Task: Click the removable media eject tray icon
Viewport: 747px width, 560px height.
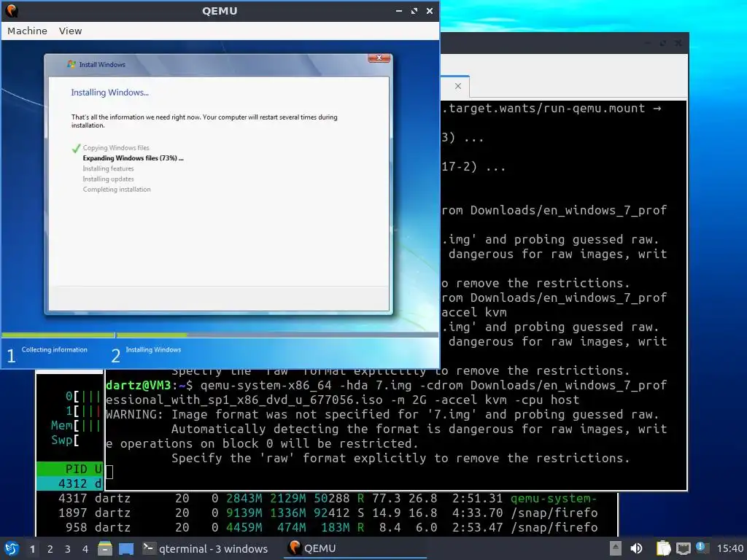Action: [616, 548]
